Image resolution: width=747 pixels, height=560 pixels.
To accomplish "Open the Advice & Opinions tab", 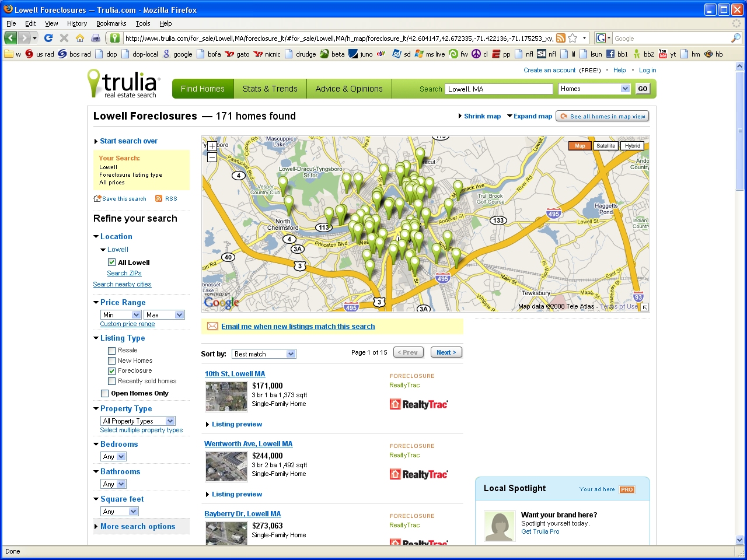I will tap(349, 89).
